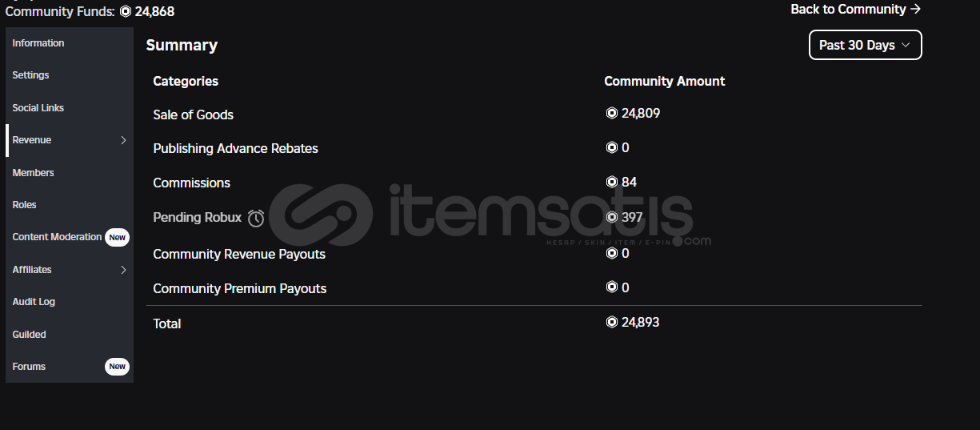This screenshot has height=430, width=980.
Task: Expand the Revenue submenu chevron
Action: click(123, 140)
